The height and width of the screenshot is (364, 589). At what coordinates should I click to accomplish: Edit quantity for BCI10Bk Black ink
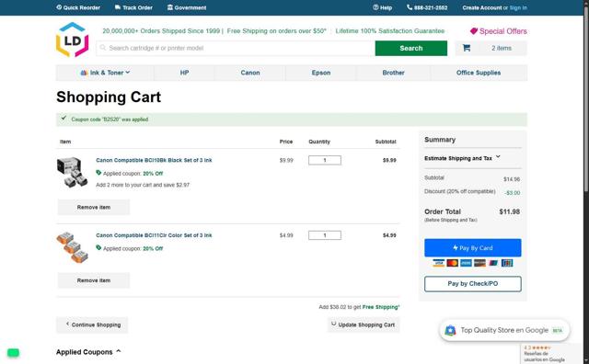click(x=325, y=160)
